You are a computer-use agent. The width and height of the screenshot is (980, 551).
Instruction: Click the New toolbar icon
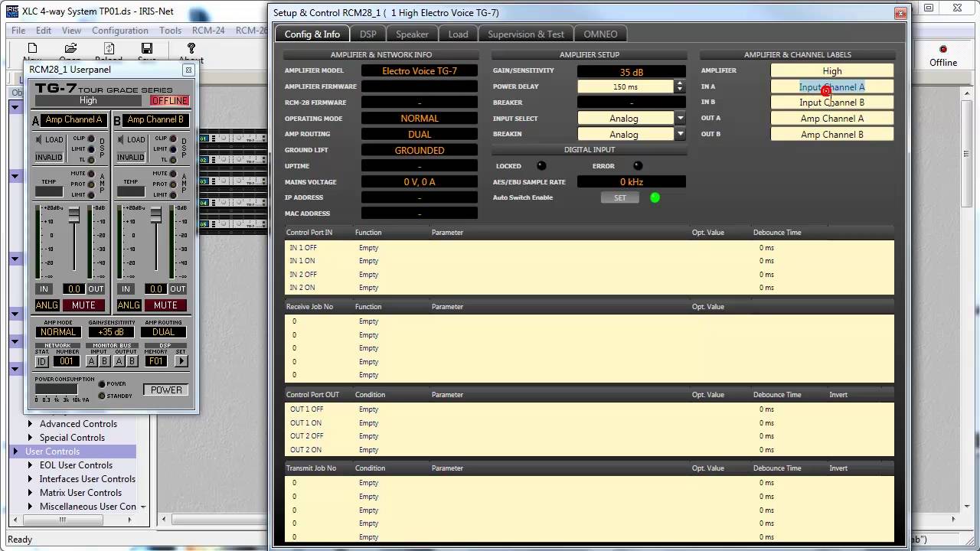(32, 48)
